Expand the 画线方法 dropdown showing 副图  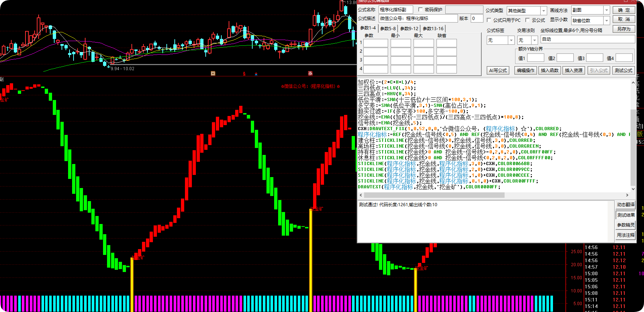pos(607,10)
